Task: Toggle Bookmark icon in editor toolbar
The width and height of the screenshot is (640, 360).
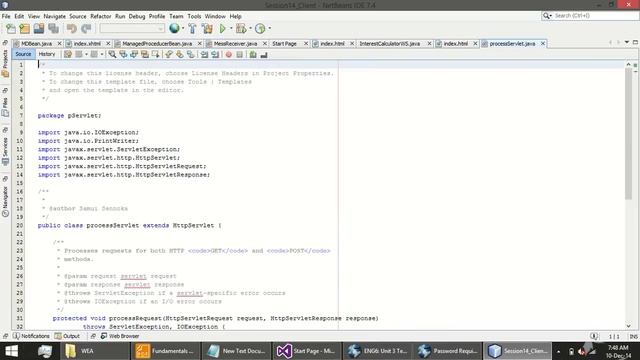Action: click(191, 54)
